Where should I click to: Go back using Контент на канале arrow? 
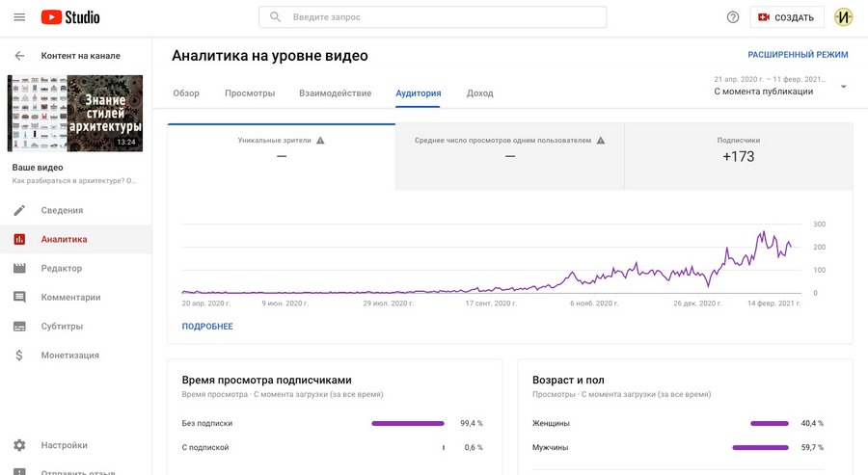[x=19, y=56]
